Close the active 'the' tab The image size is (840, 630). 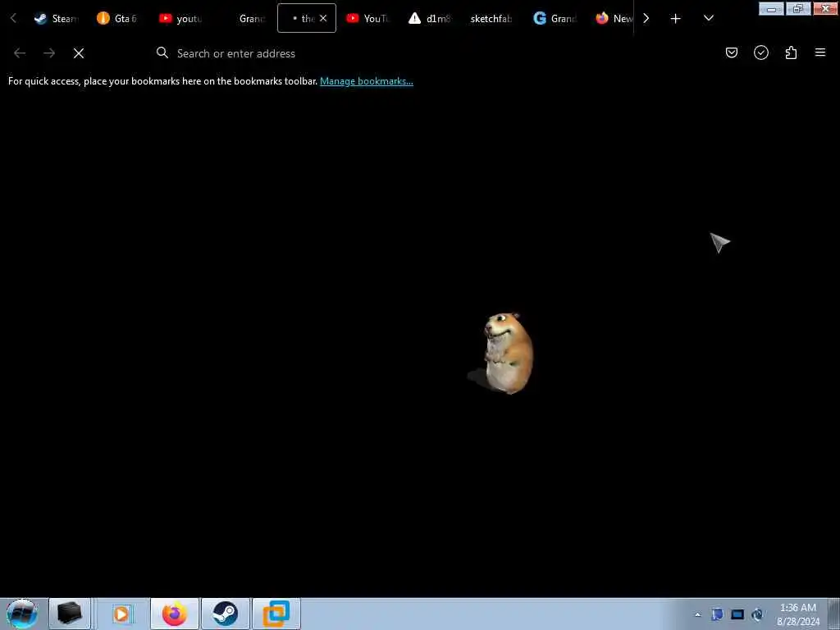(x=323, y=18)
